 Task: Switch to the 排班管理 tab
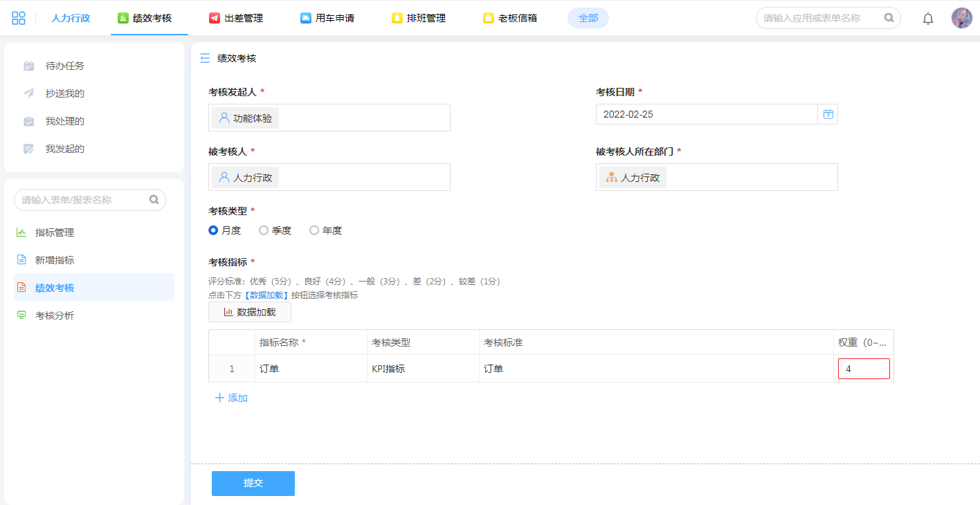[x=419, y=18]
